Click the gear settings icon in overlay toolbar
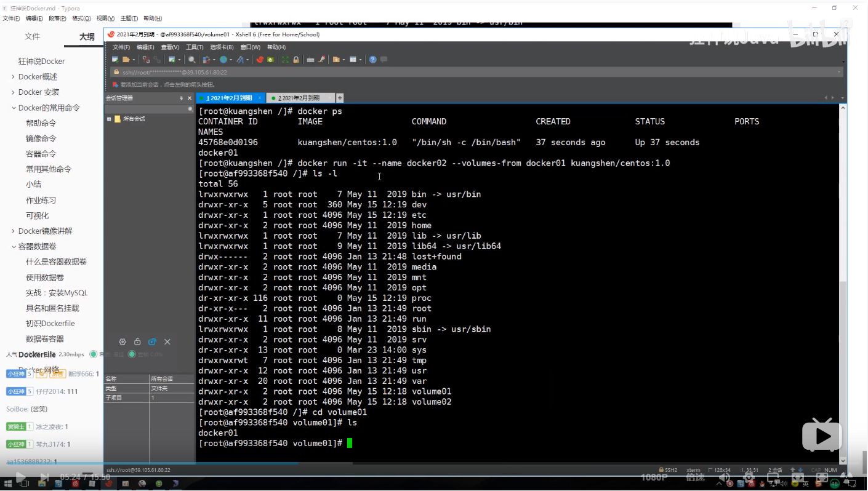 tap(123, 341)
